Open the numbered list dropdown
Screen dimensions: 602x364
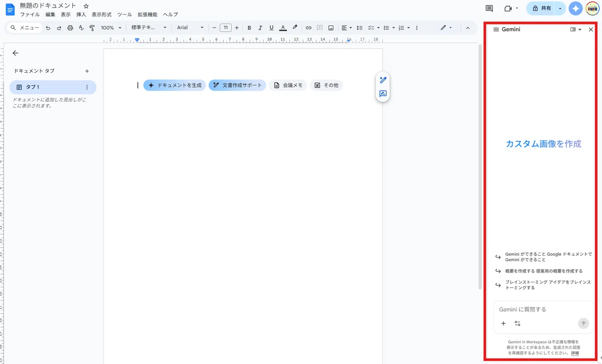click(404, 28)
